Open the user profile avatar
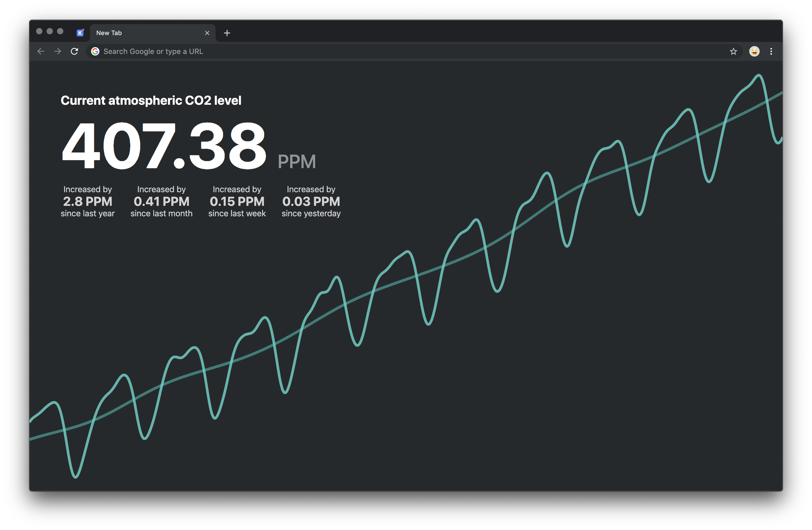812x530 pixels. click(754, 51)
